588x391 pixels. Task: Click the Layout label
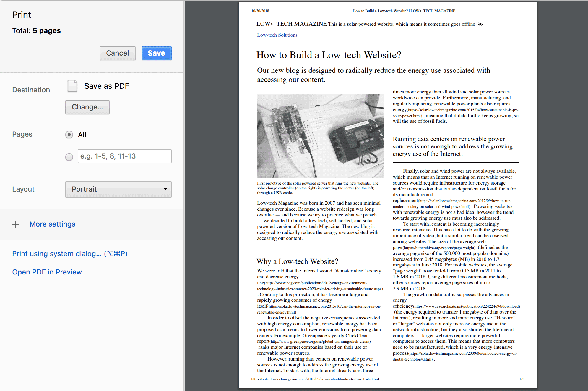coord(23,189)
